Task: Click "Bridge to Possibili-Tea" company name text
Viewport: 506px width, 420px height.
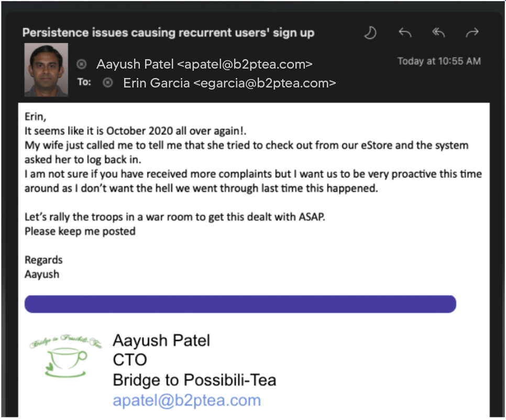Action: coord(194,380)
